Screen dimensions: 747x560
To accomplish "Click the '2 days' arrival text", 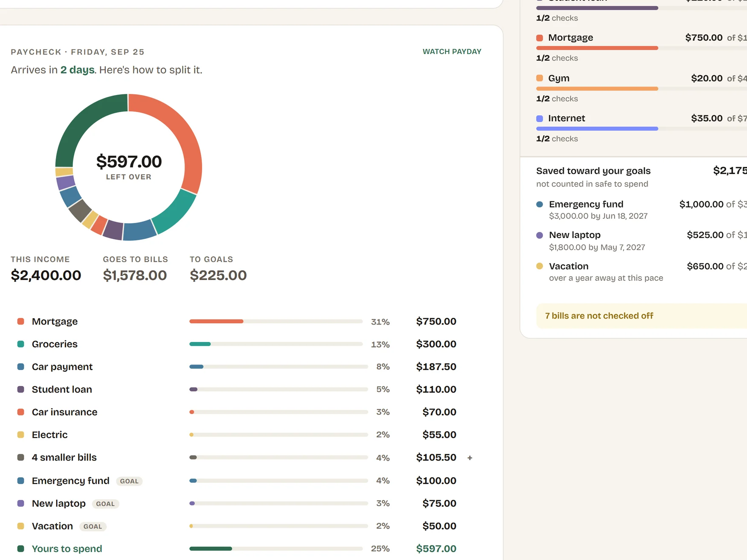I will coord(77,70).
